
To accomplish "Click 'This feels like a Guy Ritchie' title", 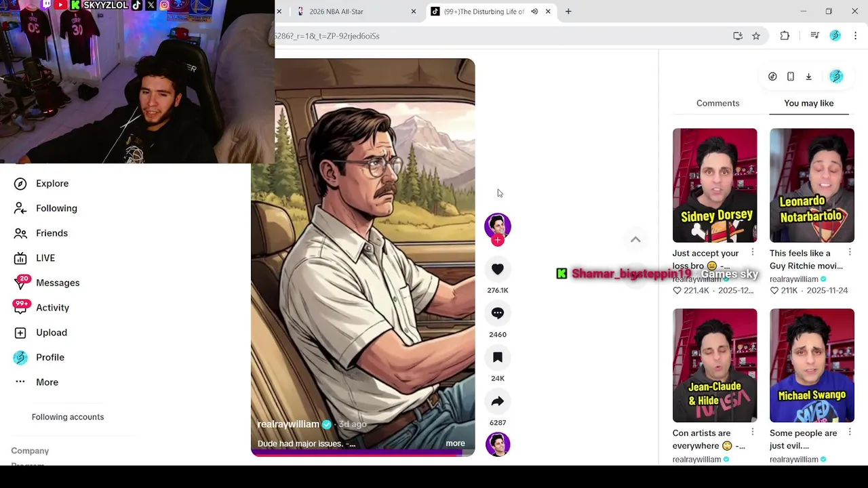I will [x=806, y=260].
